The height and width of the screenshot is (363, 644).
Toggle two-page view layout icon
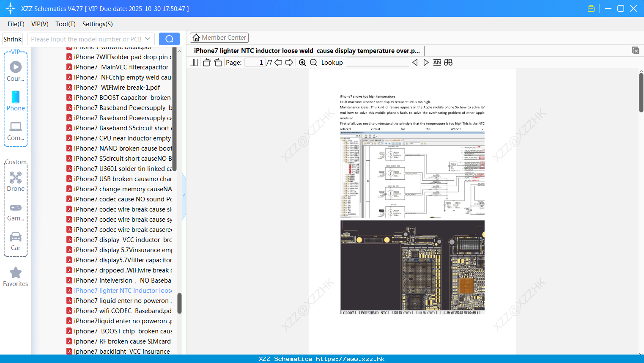point(194,62)
